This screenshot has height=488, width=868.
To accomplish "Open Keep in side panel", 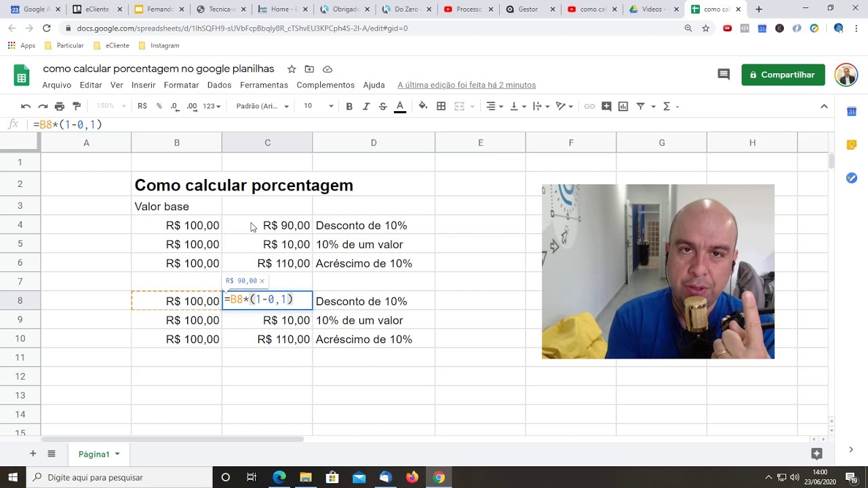I will tap(852, 145).
